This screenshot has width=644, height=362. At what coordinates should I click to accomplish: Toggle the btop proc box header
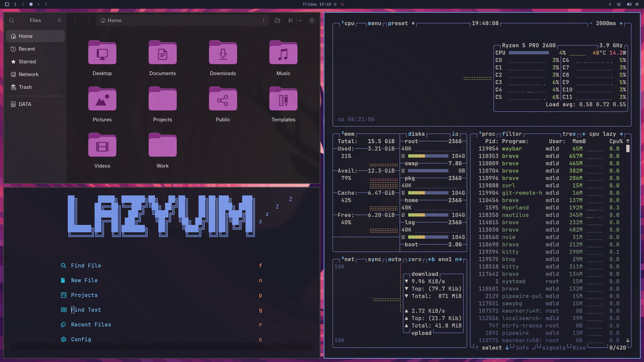tap(487, 134)
